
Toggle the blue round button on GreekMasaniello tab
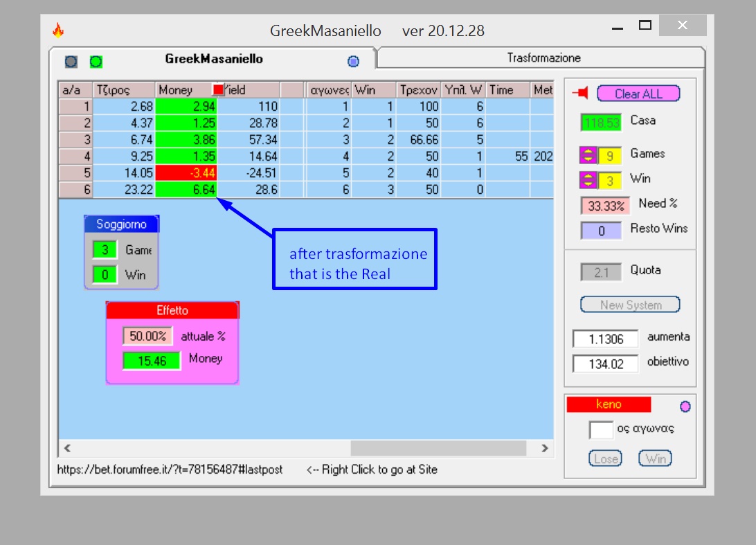click(x=353, y=61)
